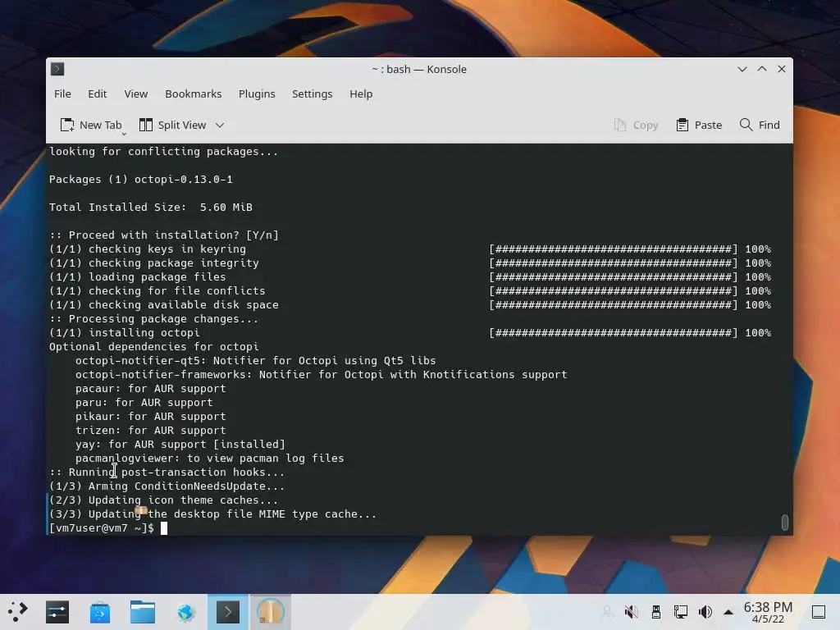This screenshot has height=630, width=840.
Task: Click '(1/1) loading package files' text
Action: pyautogui.click(x=138, y=277)
